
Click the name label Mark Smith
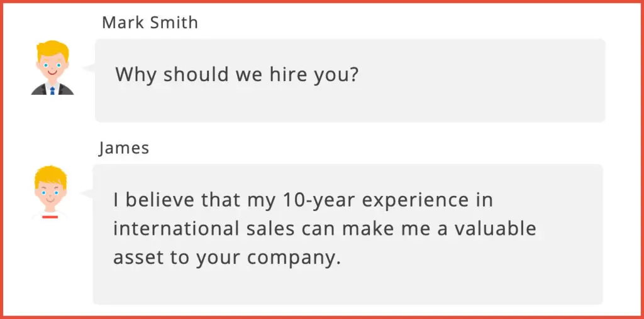click(x=150, y=23)
